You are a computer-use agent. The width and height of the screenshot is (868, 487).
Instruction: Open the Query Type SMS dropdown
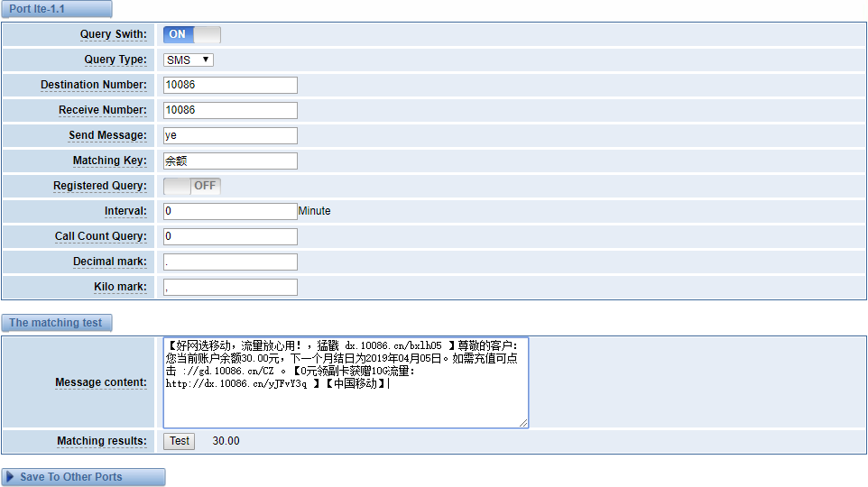pyautogui.click(x=189, y=60)
